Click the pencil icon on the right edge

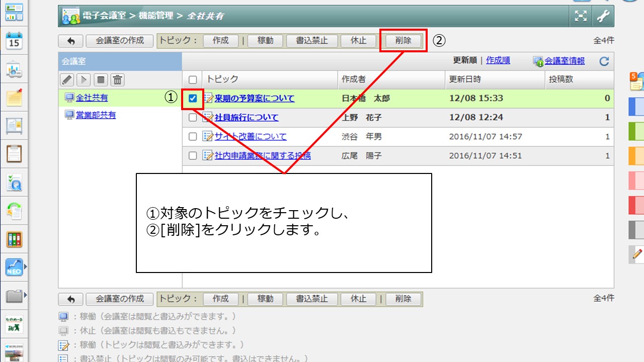click(637, 255)
